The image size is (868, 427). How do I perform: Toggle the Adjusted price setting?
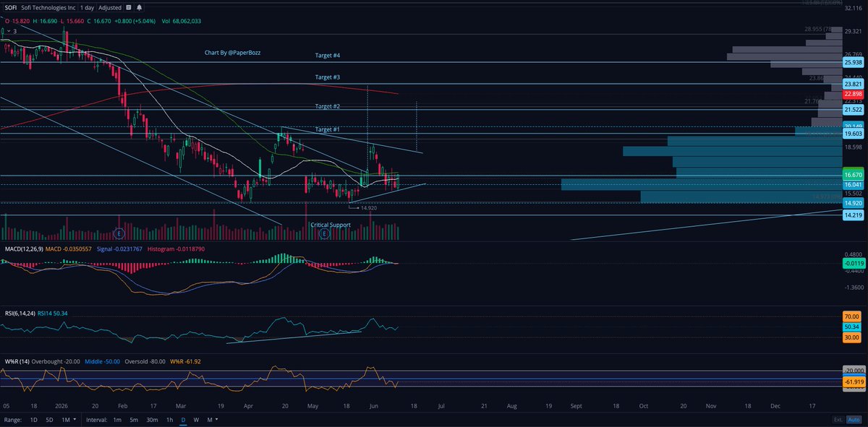[110, 7]
